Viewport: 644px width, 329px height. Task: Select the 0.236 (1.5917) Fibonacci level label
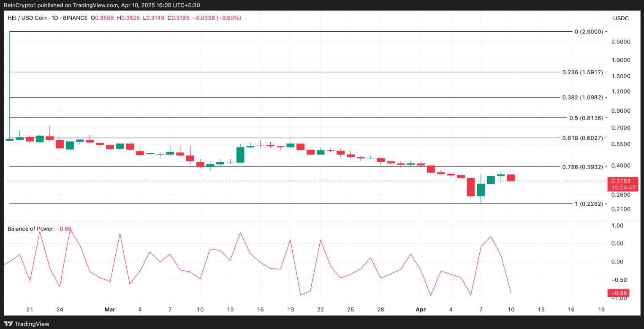tap(582, 72)
